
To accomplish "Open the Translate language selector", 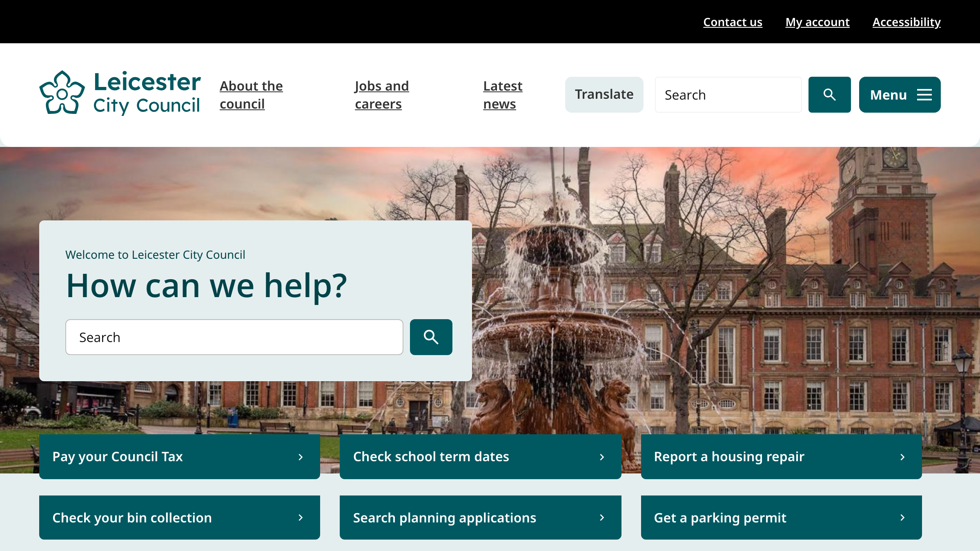I will [604, 95].
